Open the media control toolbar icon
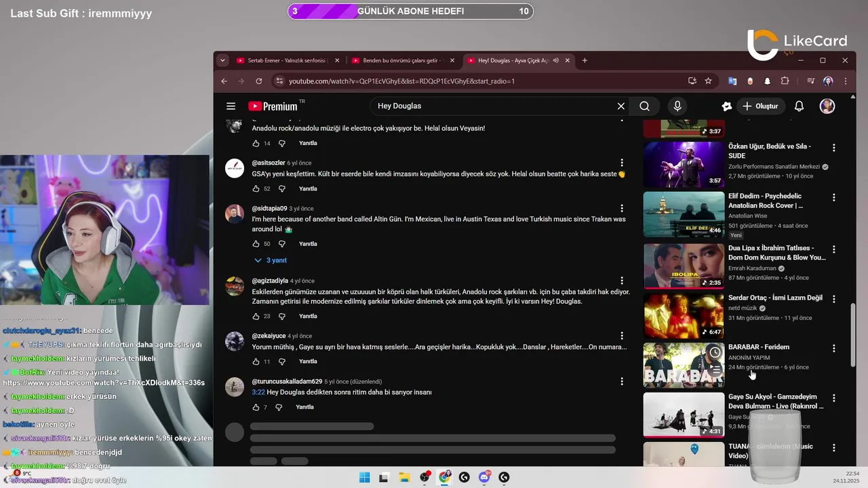The image size is (868, 488). 811,81
